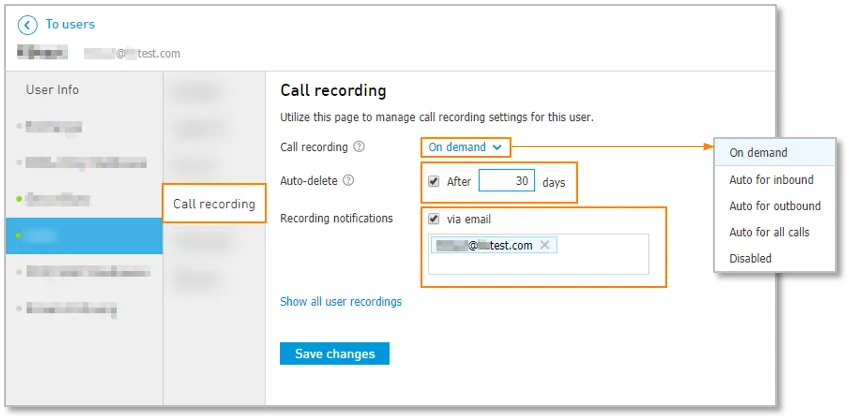
Task: Click the auto-delete days input field
Action: point(506,181)
